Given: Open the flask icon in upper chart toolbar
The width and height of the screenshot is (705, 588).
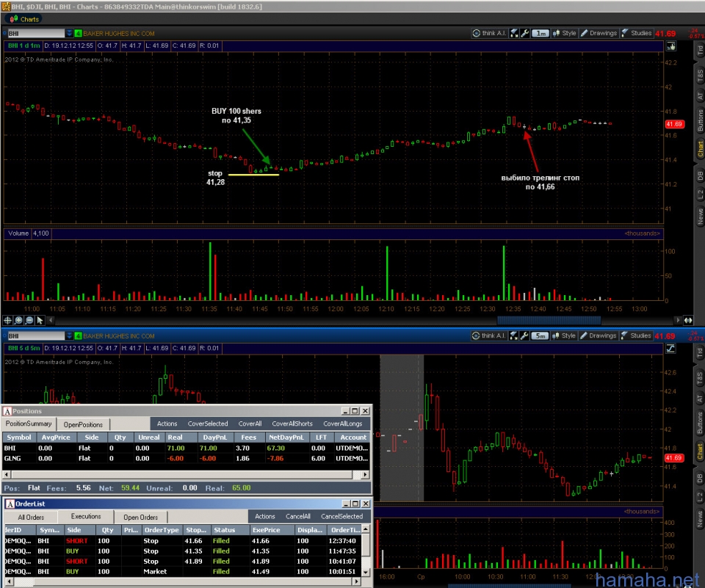Looking at the screenshot, I should 514,33.
